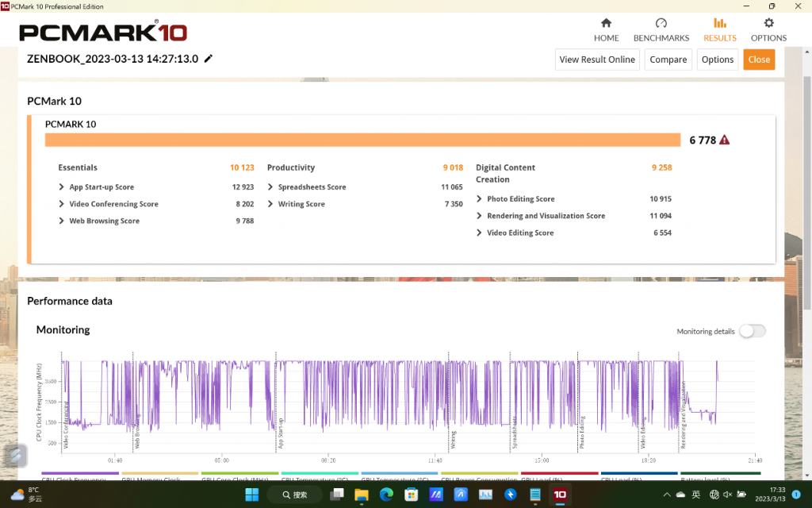
Task: Launch Microsoft Edge from taskbar
Action: tap(386, 495)
